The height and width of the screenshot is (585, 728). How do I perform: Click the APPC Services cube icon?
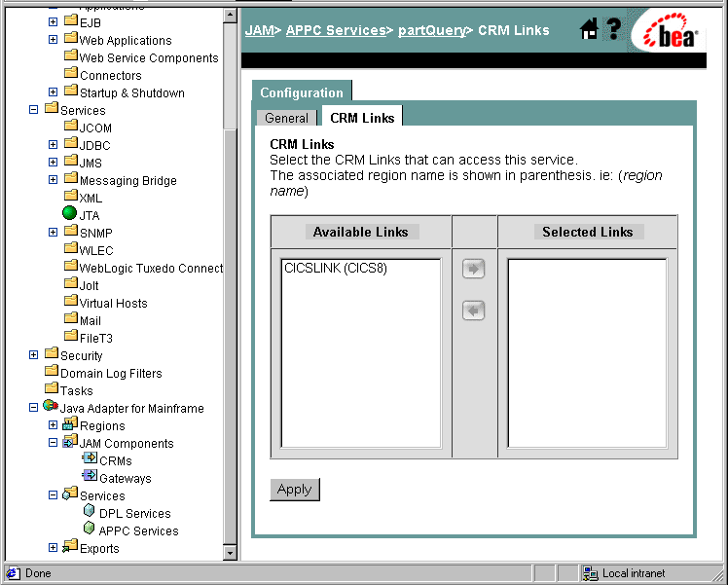pos(90,529)
